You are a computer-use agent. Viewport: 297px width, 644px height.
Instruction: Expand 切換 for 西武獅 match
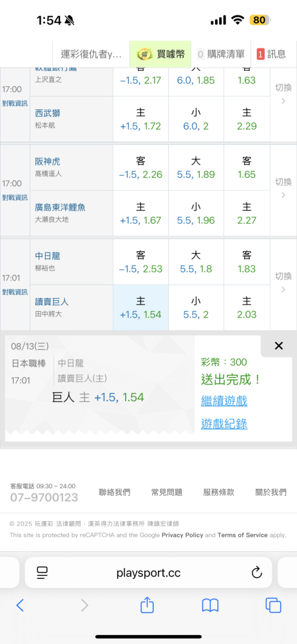pos(283,93)
